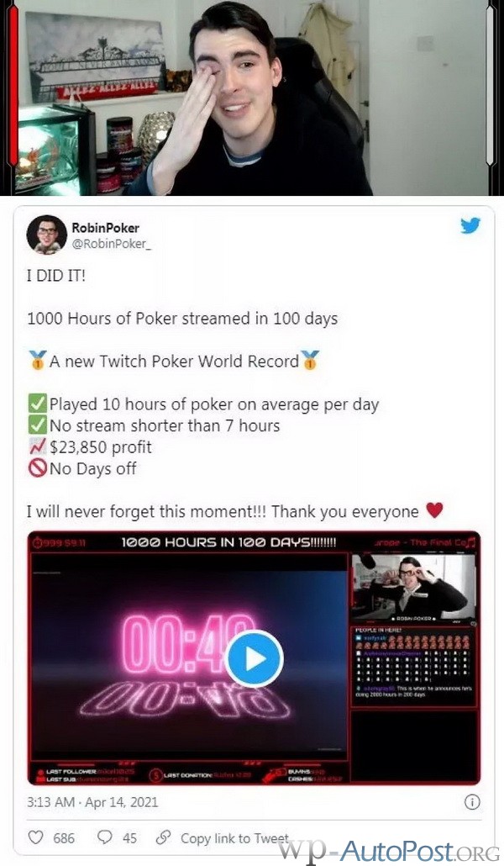Open RobinPoker profile avatar
504x866 pixels.
(46, 235)
